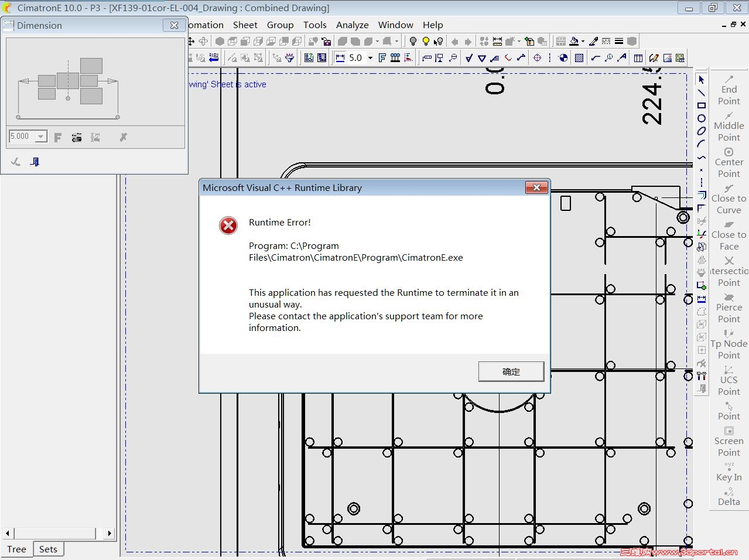Image resolution: width=749 pixels, height=560 pixels.
Task: Click the blue F text font icon in the toolbar
Action: click(x=382, y=57)
